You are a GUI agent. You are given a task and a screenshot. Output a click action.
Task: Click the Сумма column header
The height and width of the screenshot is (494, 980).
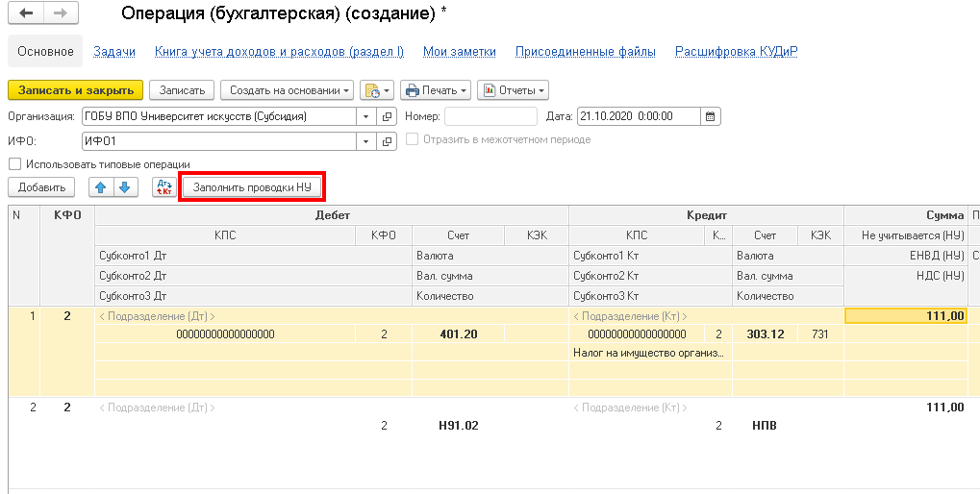906,215
